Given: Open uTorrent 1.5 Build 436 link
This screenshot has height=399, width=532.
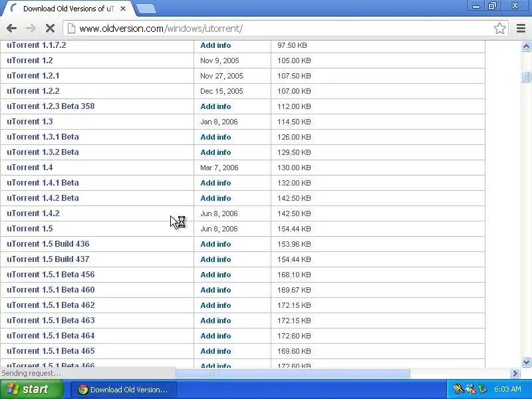Looking at the screenshot, I should 48,243.
